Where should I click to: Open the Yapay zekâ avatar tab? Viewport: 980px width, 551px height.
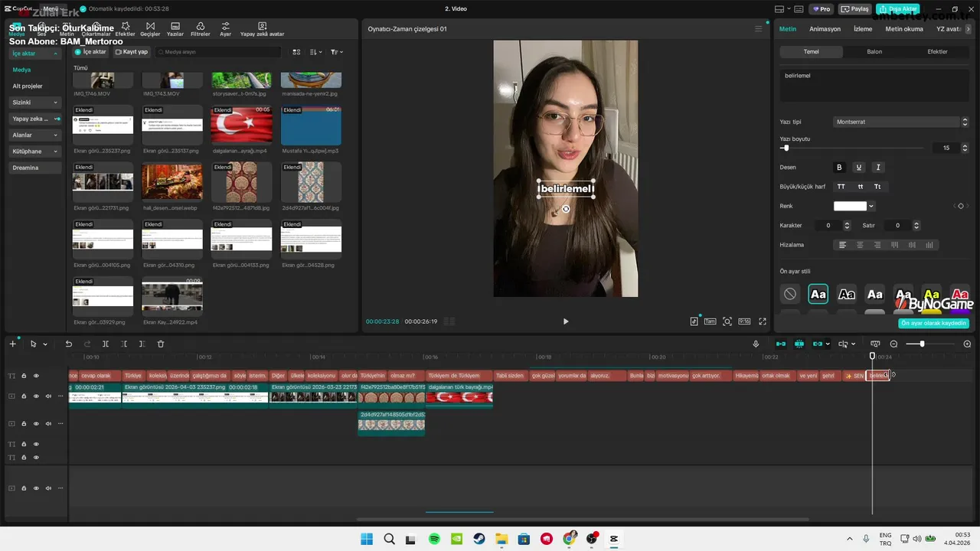pos(262,29)
